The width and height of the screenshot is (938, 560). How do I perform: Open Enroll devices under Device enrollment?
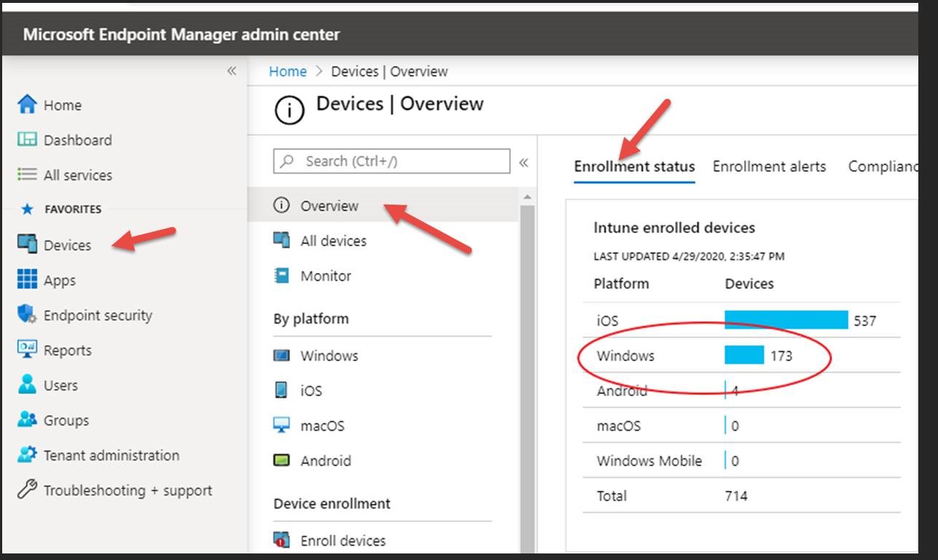(x=343, y=540)
